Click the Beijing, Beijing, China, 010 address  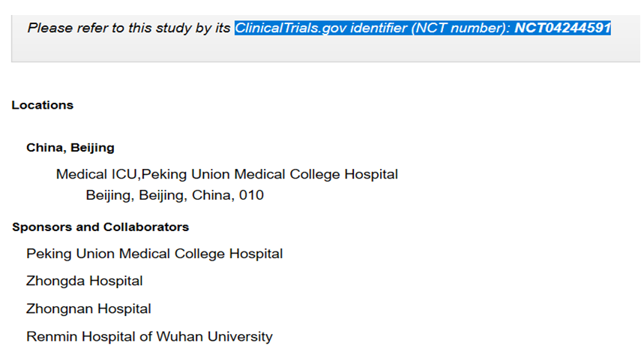coord(175,195)
